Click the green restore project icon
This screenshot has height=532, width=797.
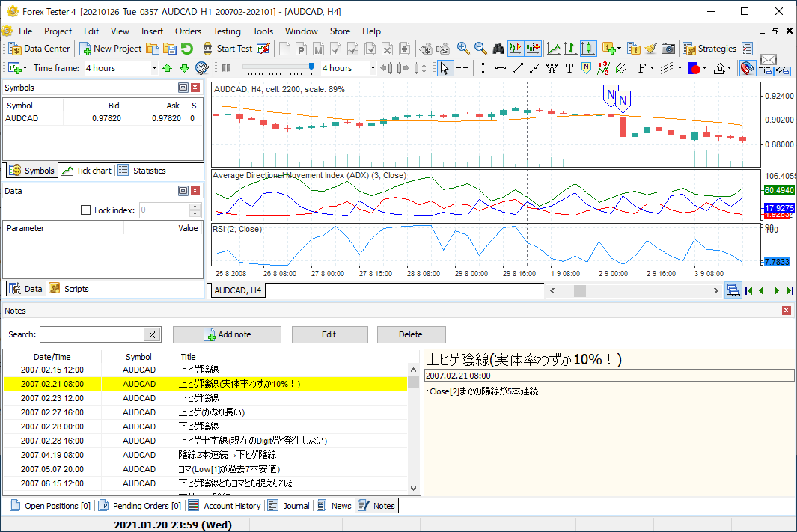point(186,49)
